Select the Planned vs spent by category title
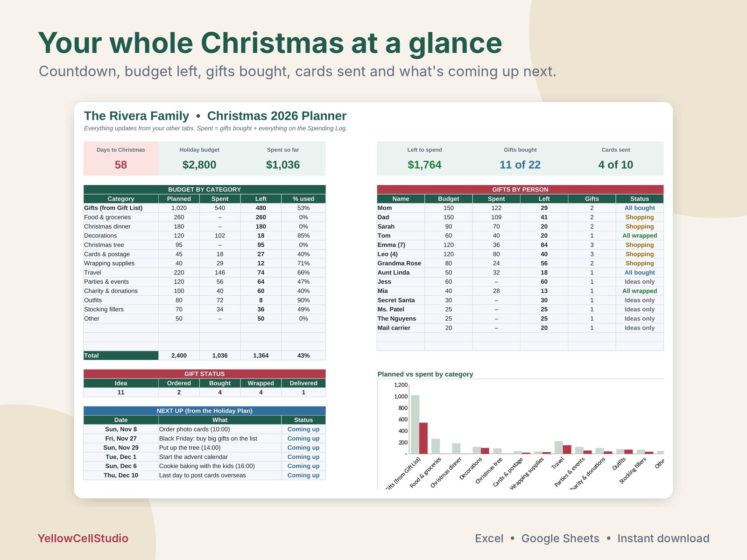 coord(425,374)
